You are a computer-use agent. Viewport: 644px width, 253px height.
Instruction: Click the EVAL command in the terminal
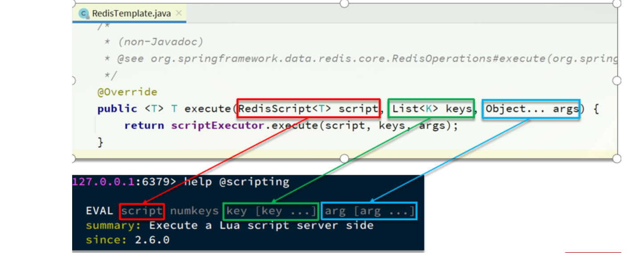click(100, 211)
